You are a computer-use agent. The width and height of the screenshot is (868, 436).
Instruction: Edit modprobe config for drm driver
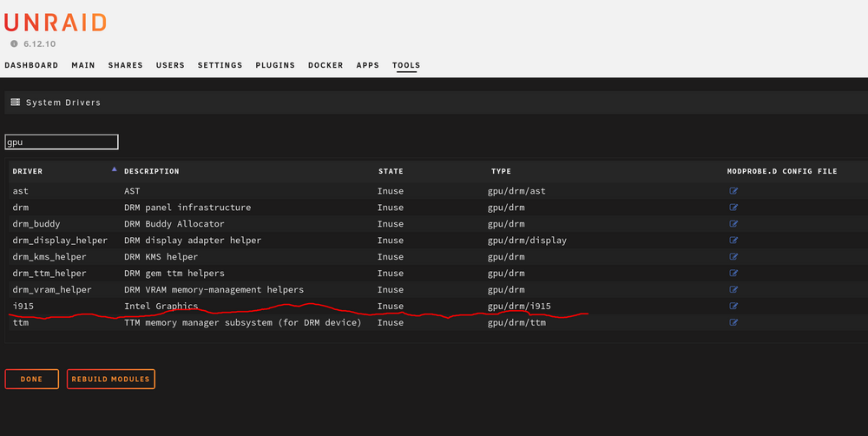[x=733, y=208]
